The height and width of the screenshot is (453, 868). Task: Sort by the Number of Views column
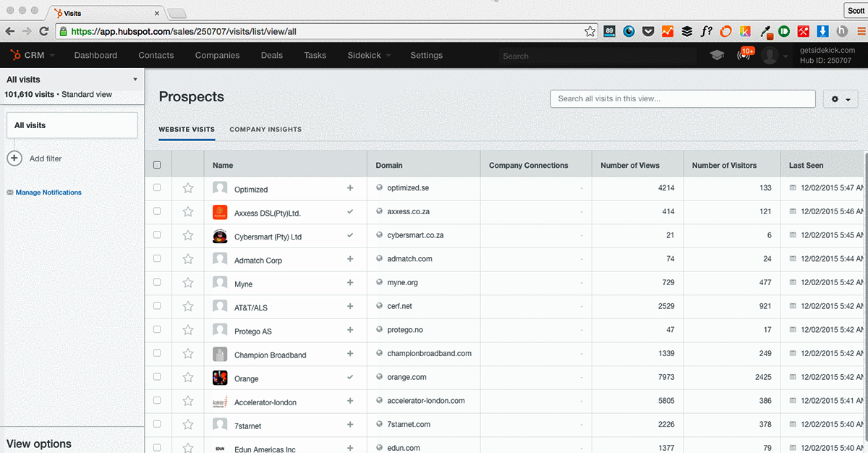[x=630, y=165]
